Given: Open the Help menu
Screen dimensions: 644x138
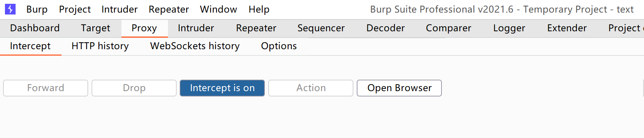Looking at the screenshot, I should click(x=259, y=9).
